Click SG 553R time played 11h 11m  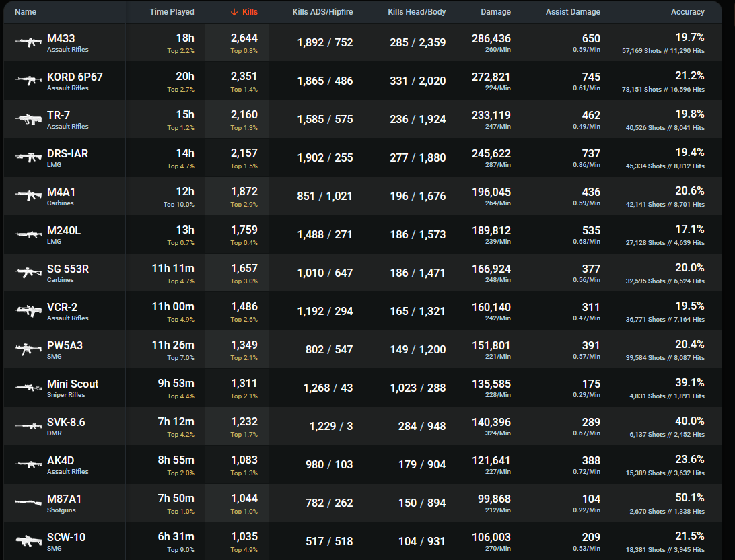[x=173, y=269]
